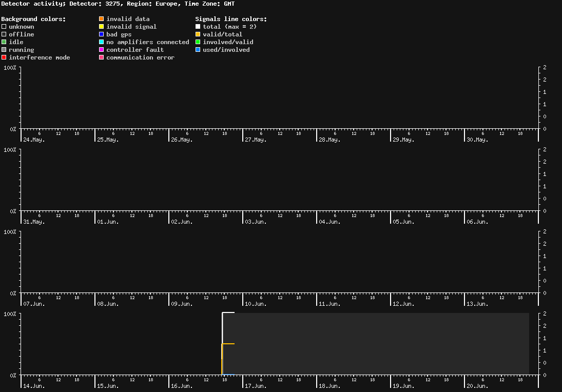Click the 28.May. date label
Screen dimensions: 562x392
[330, 140]
